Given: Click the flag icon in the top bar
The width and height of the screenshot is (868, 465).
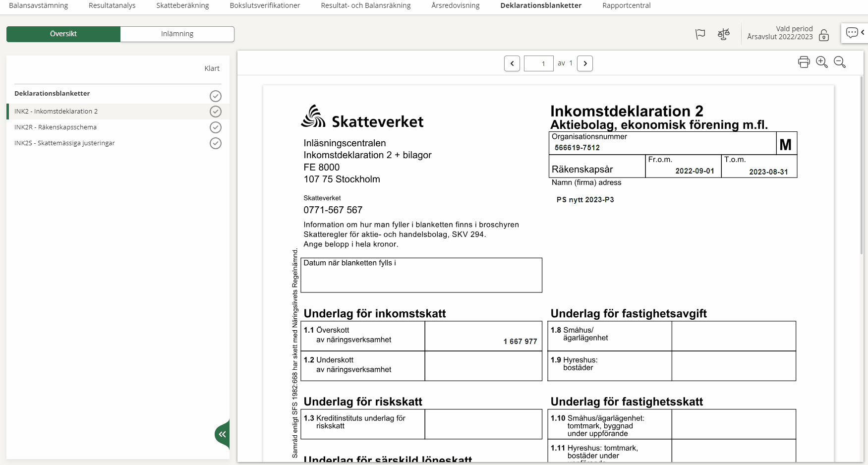Looking at the screenshot, I should coord(700,34).
